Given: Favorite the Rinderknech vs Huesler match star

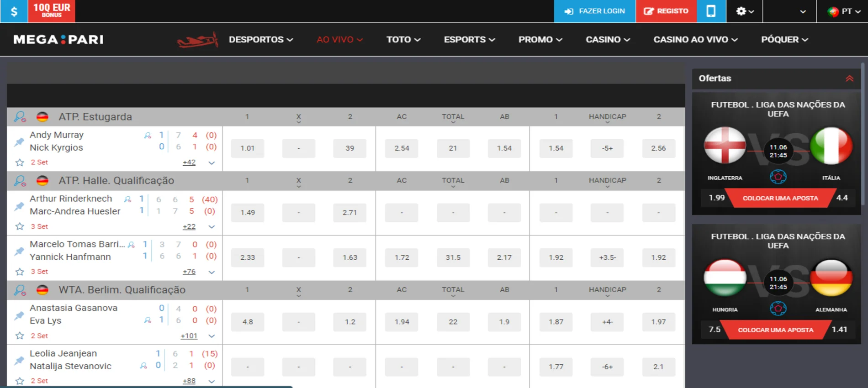Looking at the screenshot, I should point(20,226).
